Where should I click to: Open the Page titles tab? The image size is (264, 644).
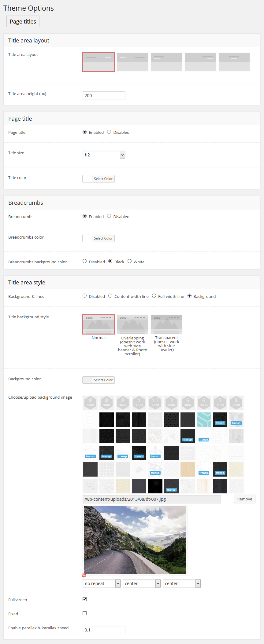point(23,22)
